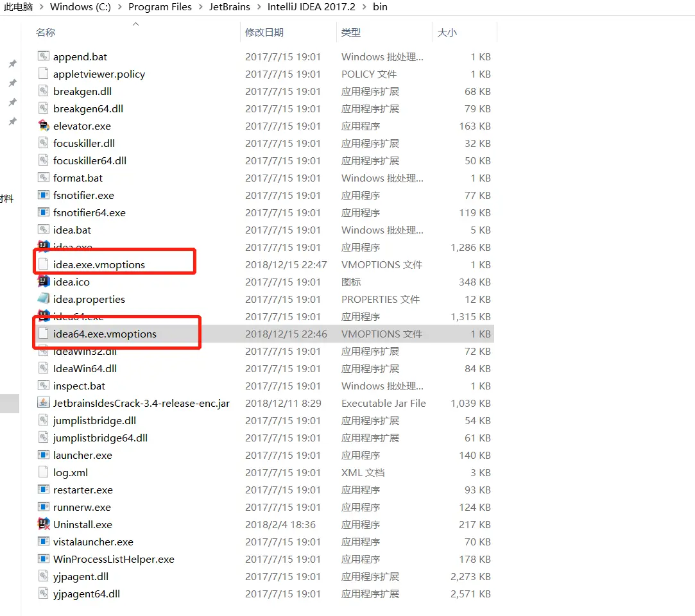
Task: Click the launcher.exe application icon
Action: click(44, 455)
